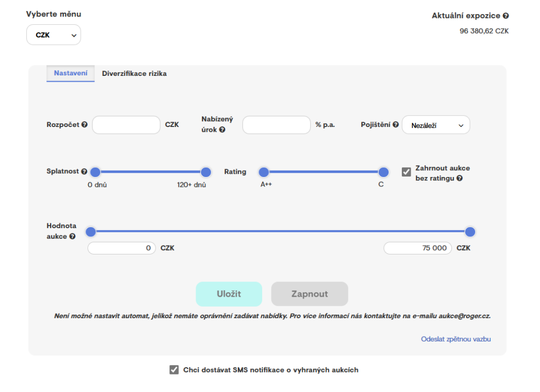The image size is (540, 392).
Task: Click Splatnost slider 120+ dnů handle
Action: coord(206,172)
